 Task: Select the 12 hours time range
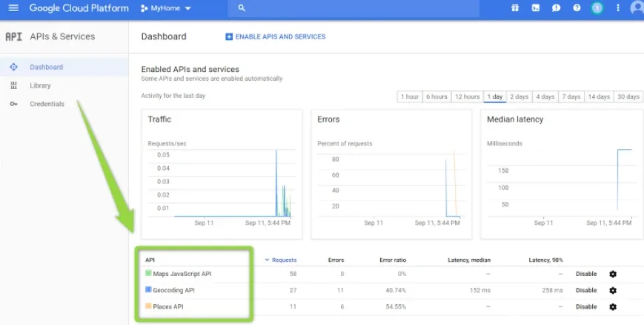(467, 96)
